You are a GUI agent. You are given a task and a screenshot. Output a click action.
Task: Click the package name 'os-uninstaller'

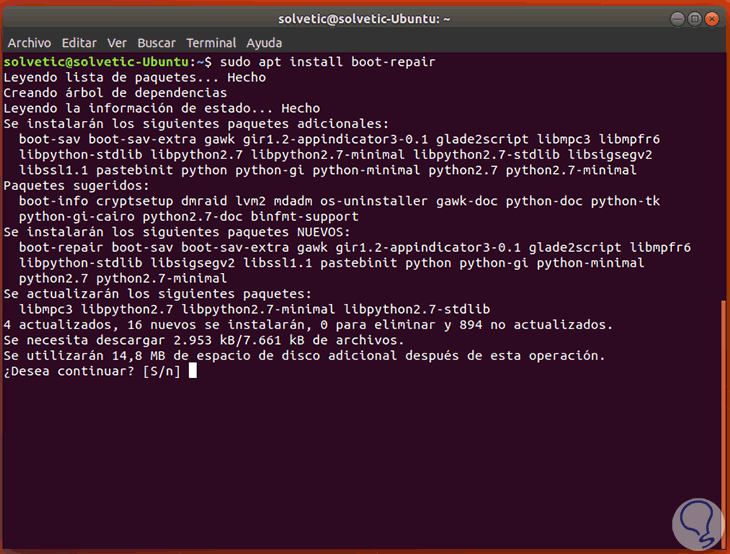[x=373, y=201]
